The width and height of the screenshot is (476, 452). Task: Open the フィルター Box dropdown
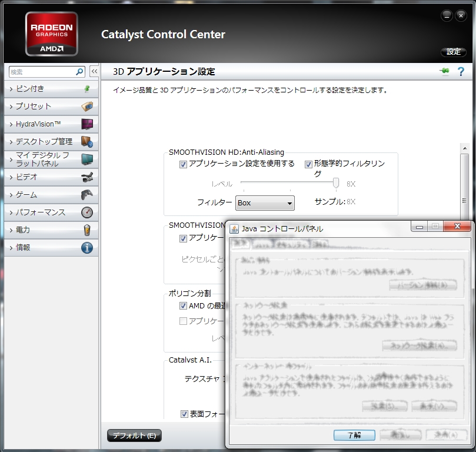[265, 203]
